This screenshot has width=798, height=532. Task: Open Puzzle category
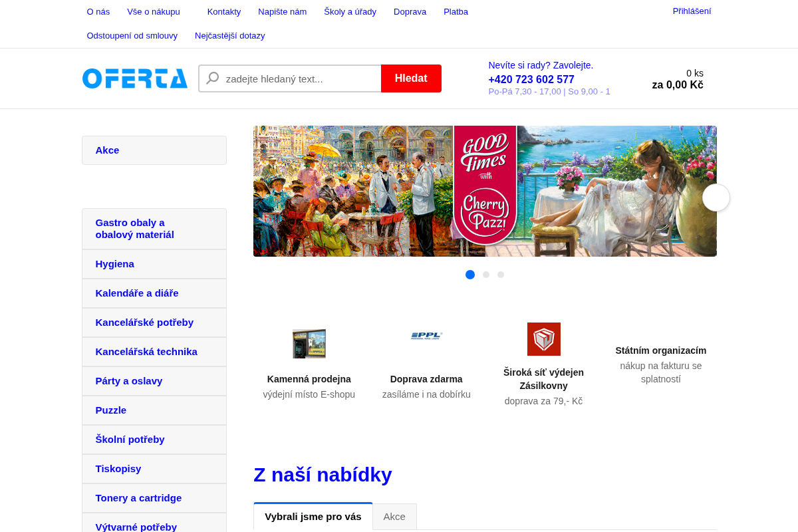[154, 410]
